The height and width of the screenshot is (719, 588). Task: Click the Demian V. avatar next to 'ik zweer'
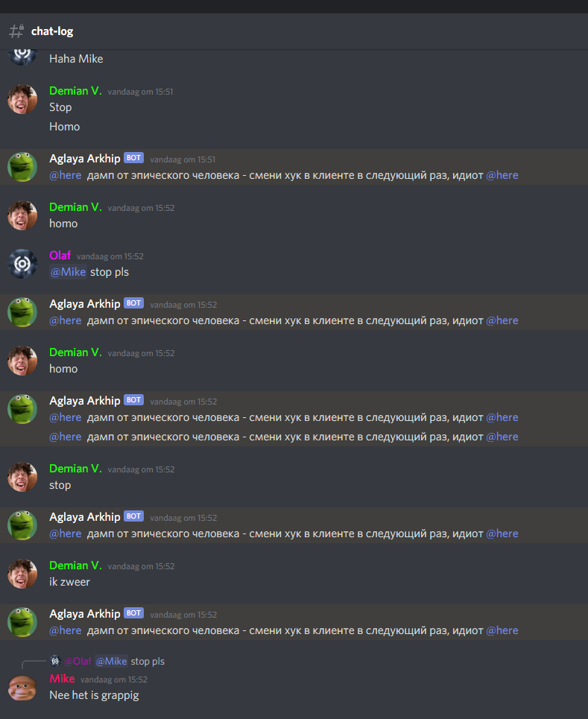point(22,574)
